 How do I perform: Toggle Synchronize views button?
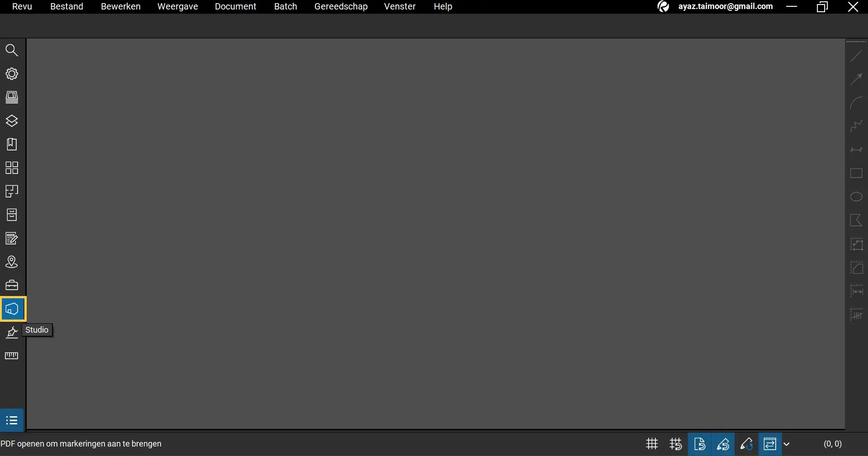point(770,444)
